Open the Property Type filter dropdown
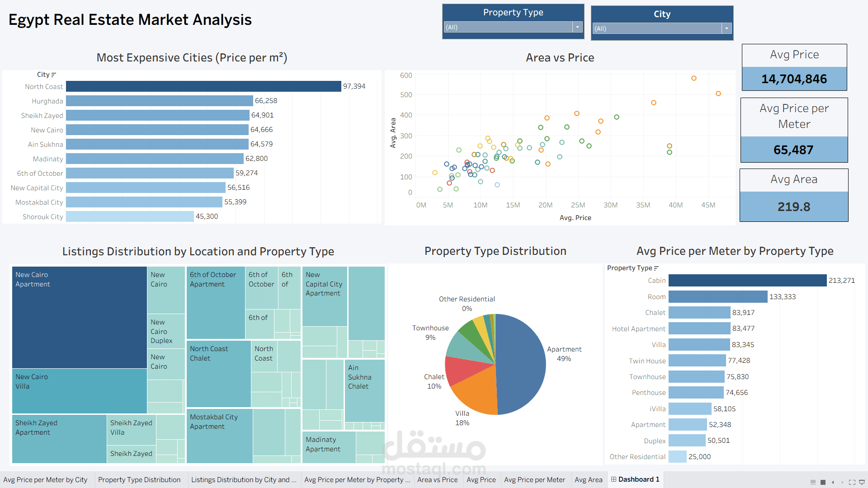The image size is (868, 488). tap(577, 27)
